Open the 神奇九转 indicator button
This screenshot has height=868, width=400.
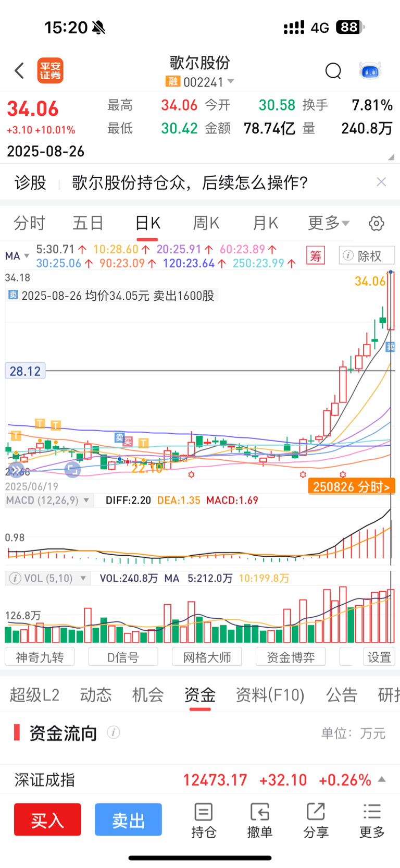click(40, 657)
